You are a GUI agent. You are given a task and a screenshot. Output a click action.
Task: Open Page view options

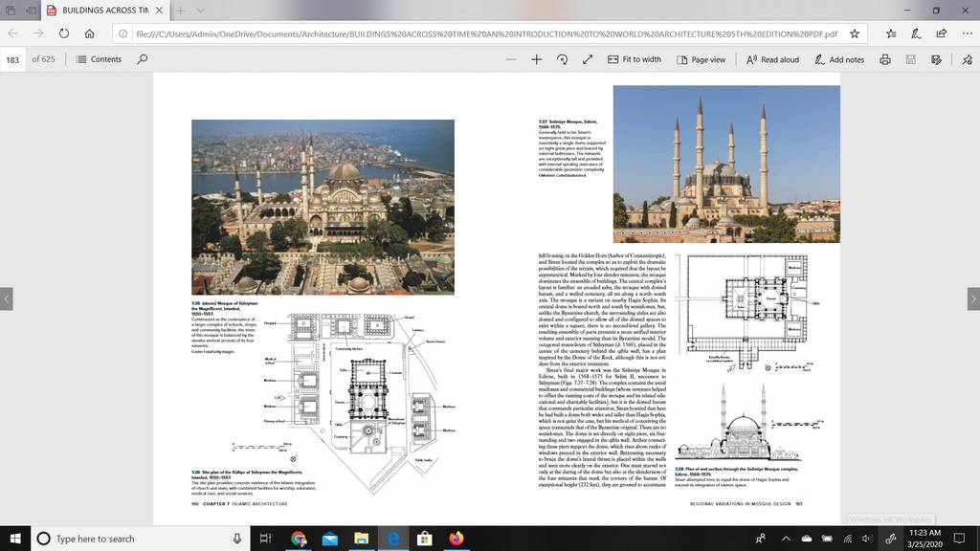click(701, 59)
